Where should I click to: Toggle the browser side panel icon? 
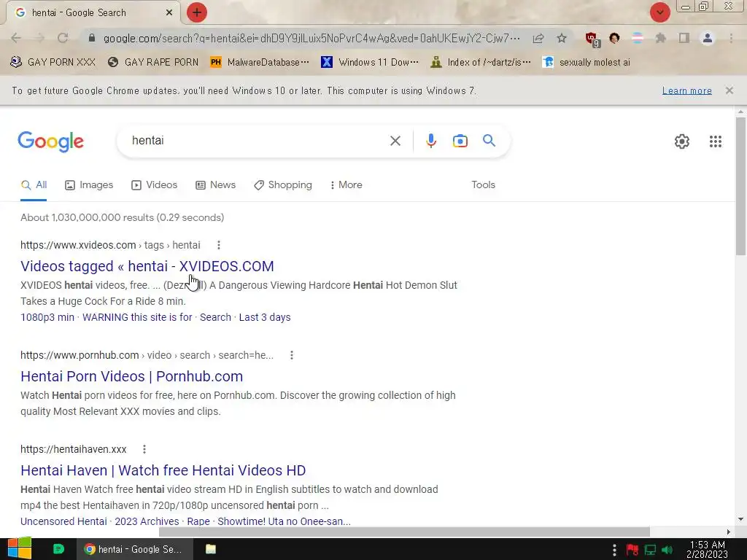pyautogui.click(x=684, y=38)
